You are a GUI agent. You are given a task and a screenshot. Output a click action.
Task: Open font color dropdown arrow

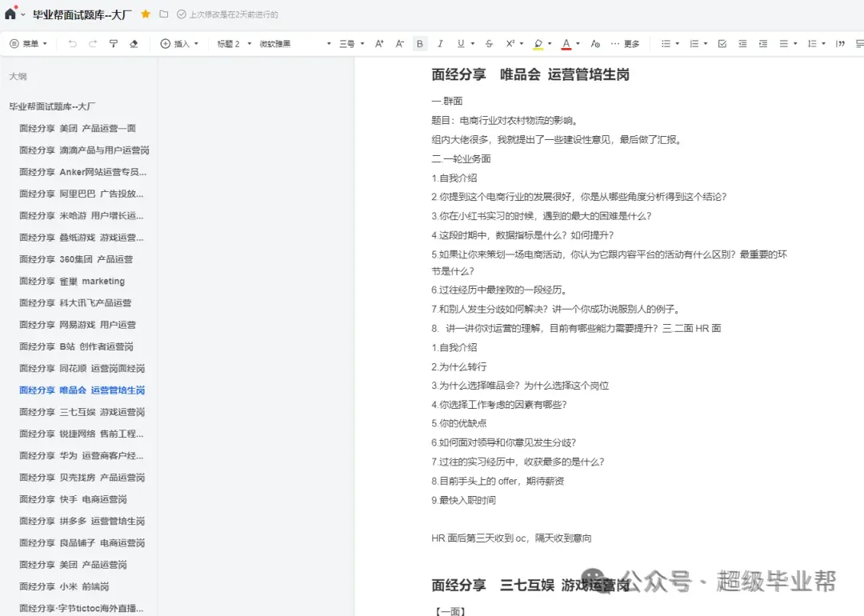point(578,43)
